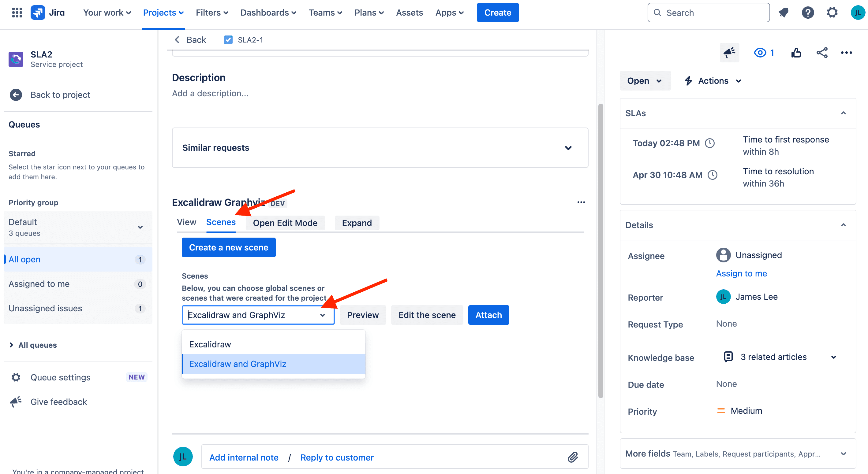Image resolution: width=868 pixels, height=474 pixels.
Task: Collapse the SLAs panel
Action: pyautogui.click(x=844, y=113)
